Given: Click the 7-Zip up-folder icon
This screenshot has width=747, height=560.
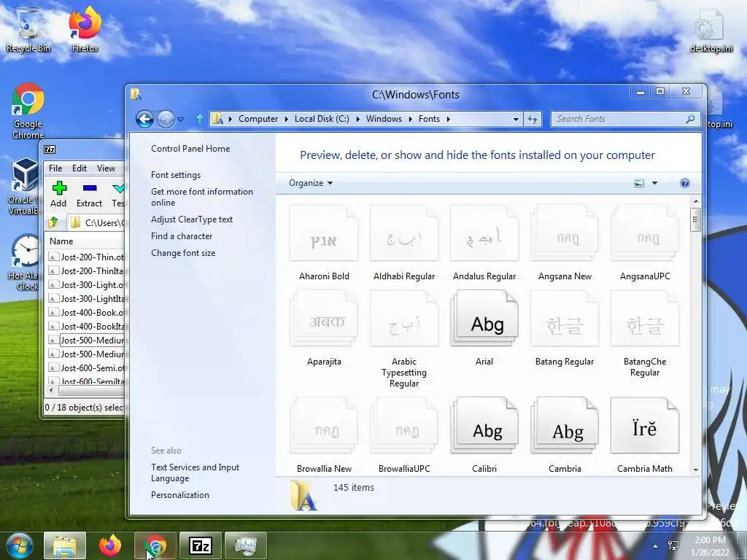Looking at the screenshot, I should click(53, 222).
